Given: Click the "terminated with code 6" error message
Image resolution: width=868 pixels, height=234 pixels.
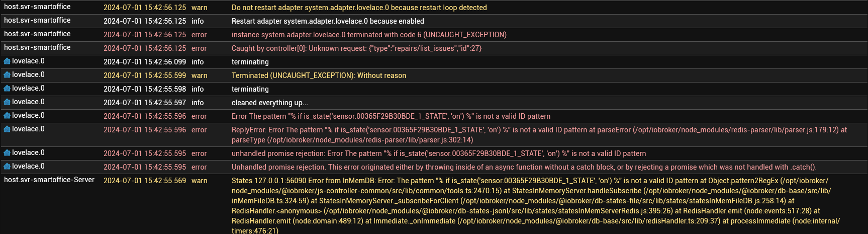Looking at the screenshot, I should [x=369, y=35].
